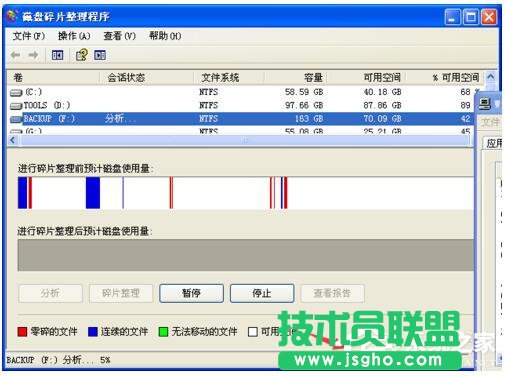Click the TOOLS D: drive icon
This screenshot has height=376, width=505.
pos(16,106)
